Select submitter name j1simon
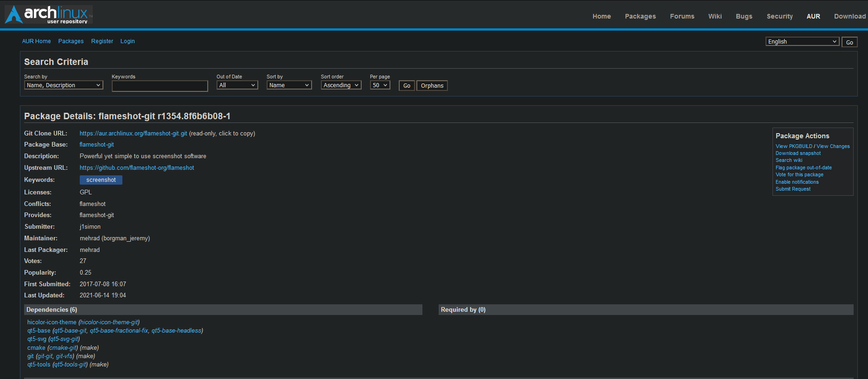This screenshot has height=379, width=868. 90,227
